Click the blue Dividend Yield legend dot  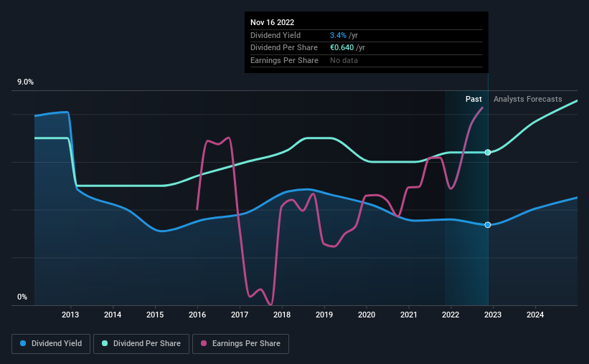click(x=23, y=343)
